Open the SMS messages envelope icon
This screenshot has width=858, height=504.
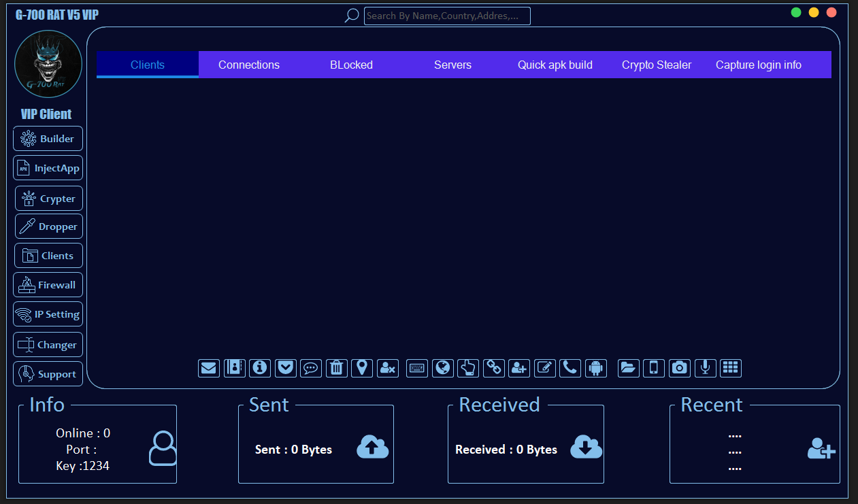coord(209,368)
